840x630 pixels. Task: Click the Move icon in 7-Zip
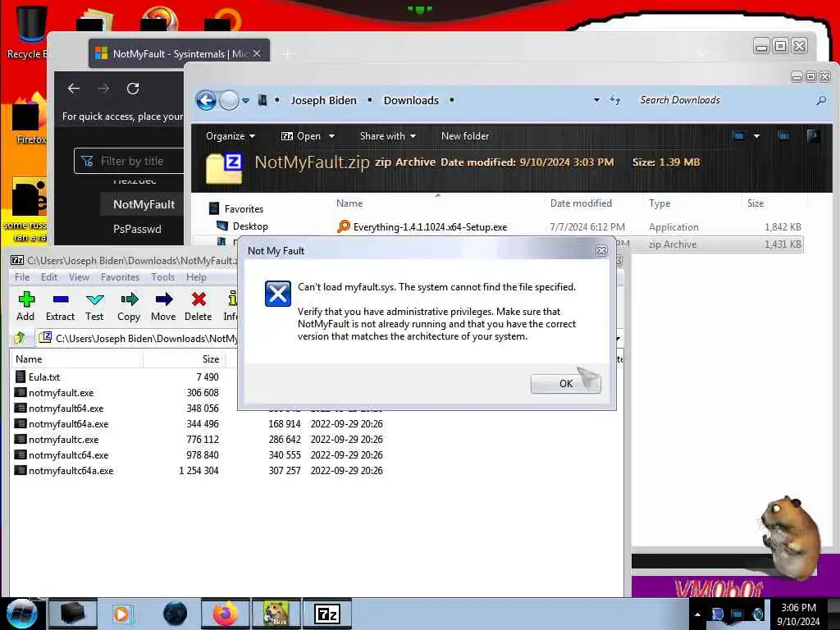(x=163, y=307)
